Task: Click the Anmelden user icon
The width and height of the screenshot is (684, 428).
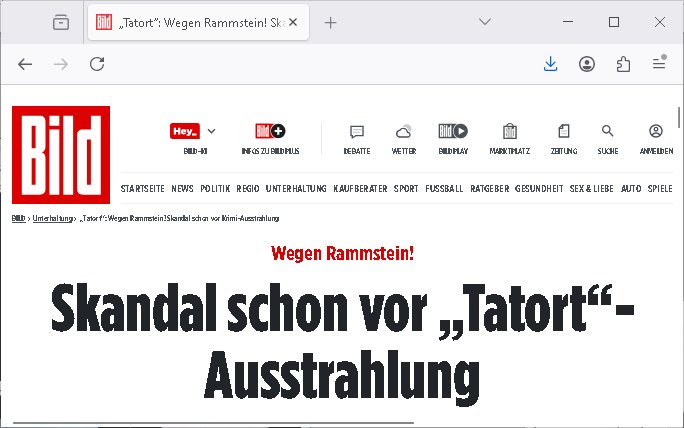Action: tap(656, 132)
